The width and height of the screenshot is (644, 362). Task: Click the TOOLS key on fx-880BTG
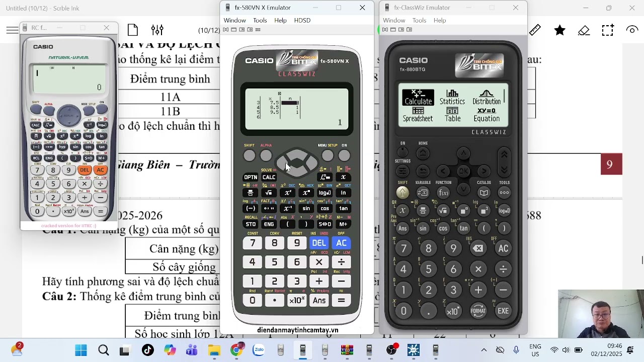coord(504,193)
